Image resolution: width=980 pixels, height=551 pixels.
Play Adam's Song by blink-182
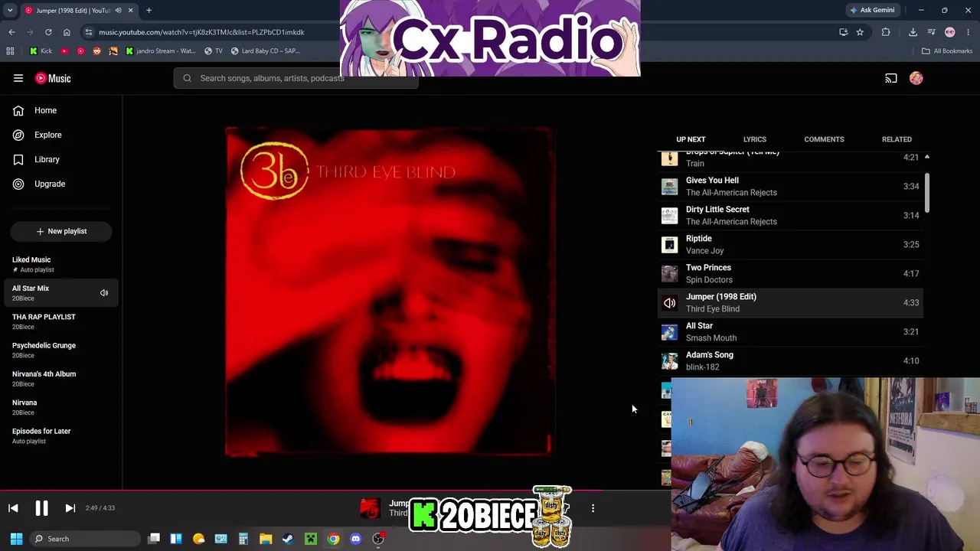coord(790,360)
